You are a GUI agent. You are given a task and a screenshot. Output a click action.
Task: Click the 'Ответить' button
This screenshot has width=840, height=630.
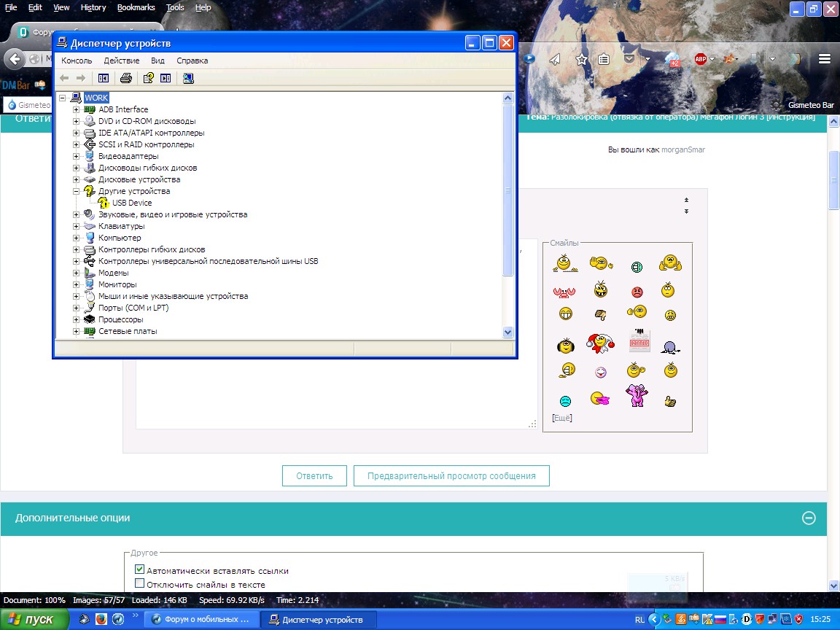click(x=314, y=475)
